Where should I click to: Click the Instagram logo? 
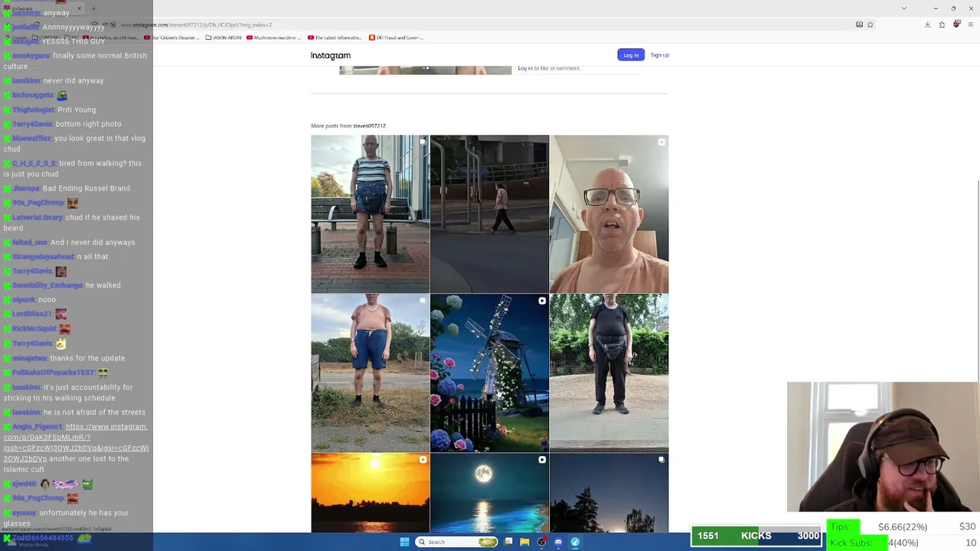click(x=331, y=55)
